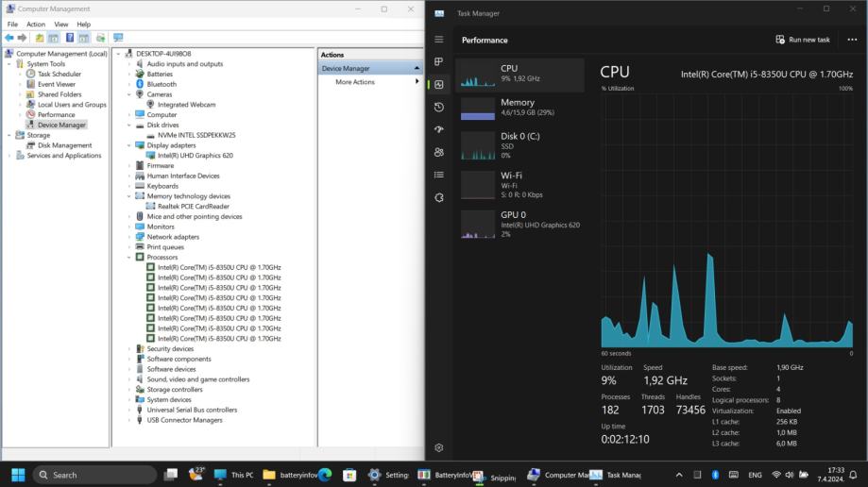This screenshot has height=487, width=868.
Task: Open Processes page icon in Task Manager
Action: (x=439, y=61)
